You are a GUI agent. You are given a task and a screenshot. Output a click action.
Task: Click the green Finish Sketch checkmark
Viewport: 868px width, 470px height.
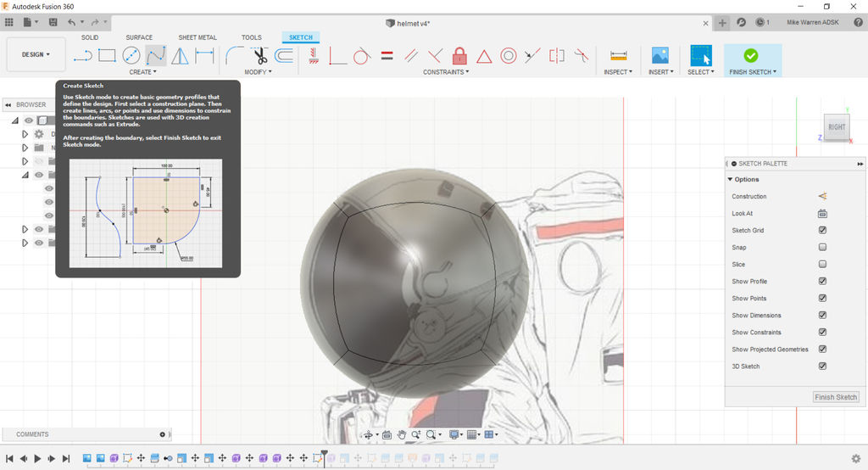(750, 56)
